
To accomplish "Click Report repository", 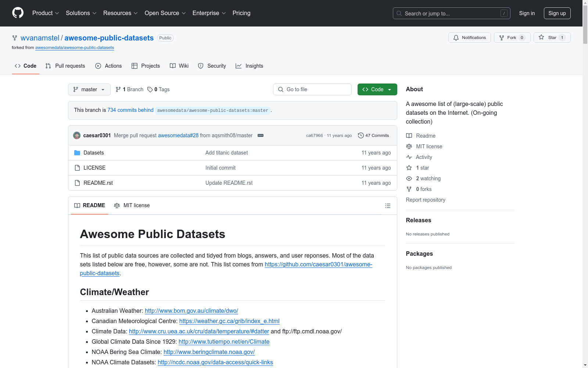I will pyautogui.click(x=426, y=200).
